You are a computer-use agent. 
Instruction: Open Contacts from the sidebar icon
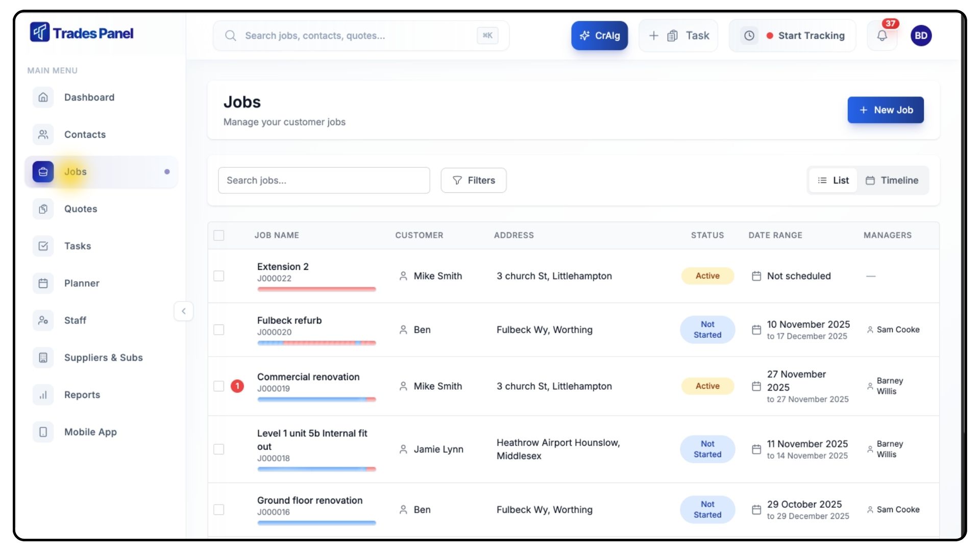pos(43,135)
